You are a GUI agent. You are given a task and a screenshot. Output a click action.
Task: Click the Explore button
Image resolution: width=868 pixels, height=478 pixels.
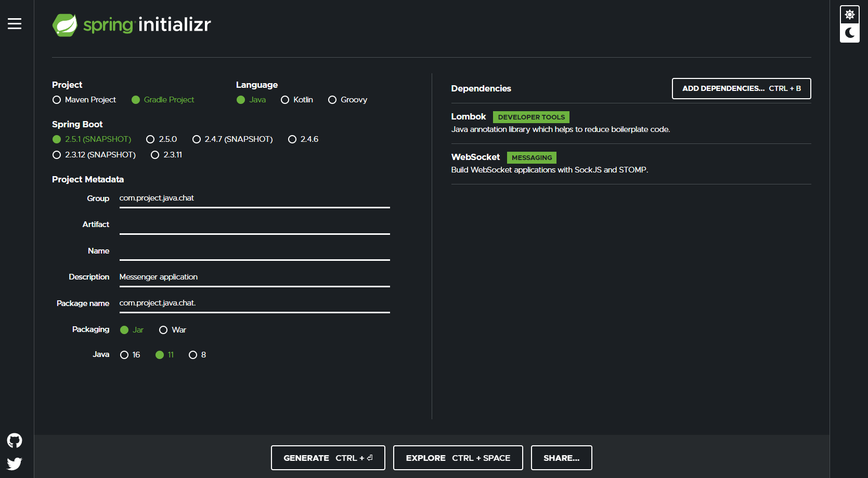[458, 458]
